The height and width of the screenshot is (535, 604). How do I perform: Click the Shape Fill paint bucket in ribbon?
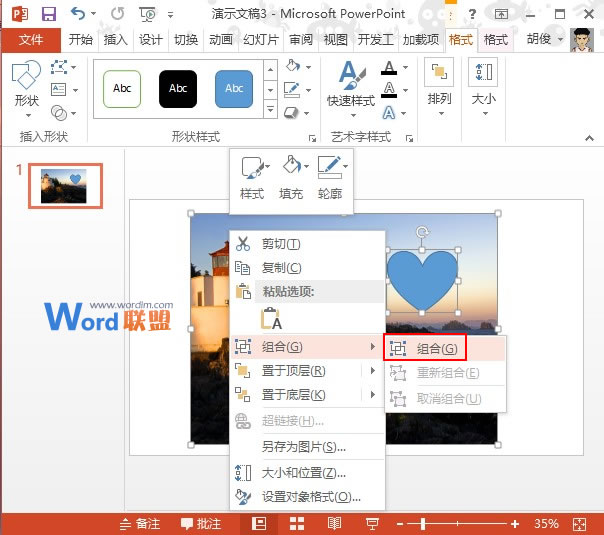point(293,65)
